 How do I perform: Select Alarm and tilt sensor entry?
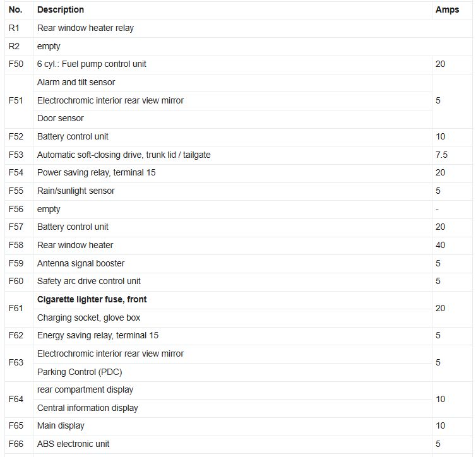[76, 82]
